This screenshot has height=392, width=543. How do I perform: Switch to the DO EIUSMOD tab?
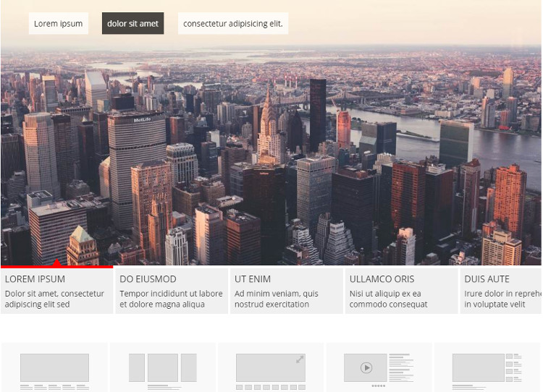click(172, 291)
